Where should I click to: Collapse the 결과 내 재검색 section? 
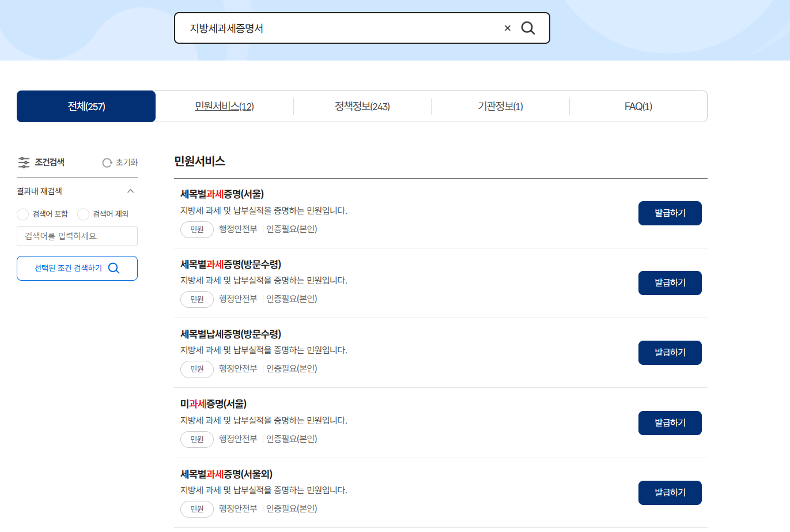coord(131,191)
